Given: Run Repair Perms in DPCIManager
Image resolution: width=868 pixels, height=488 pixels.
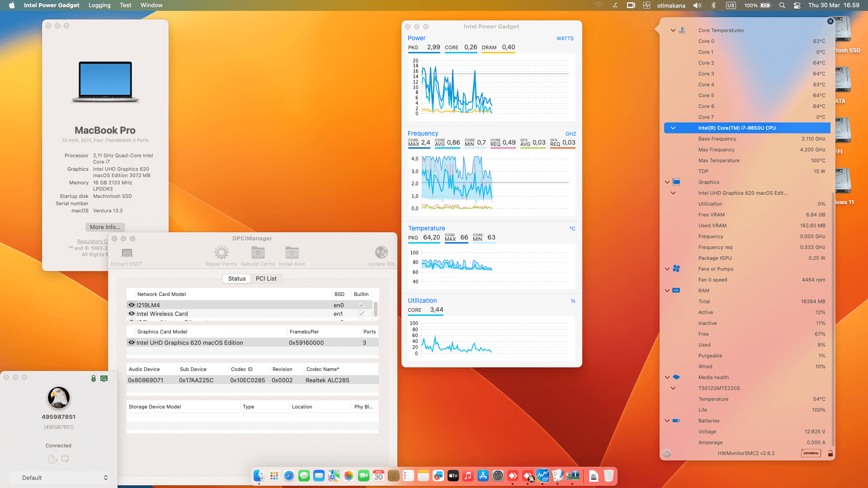Looking at the screenshot, I should point(221,253).
